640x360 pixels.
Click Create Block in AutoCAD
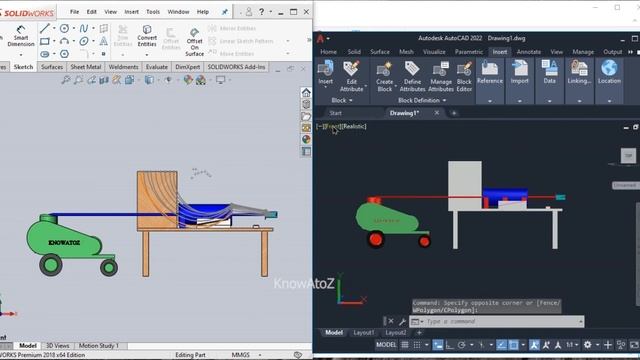[384, 77]
